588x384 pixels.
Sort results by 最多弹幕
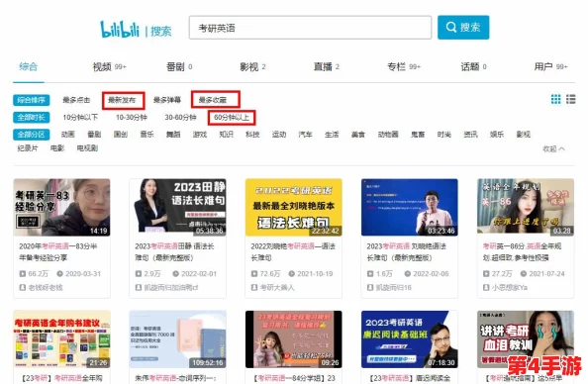[167, 100]
